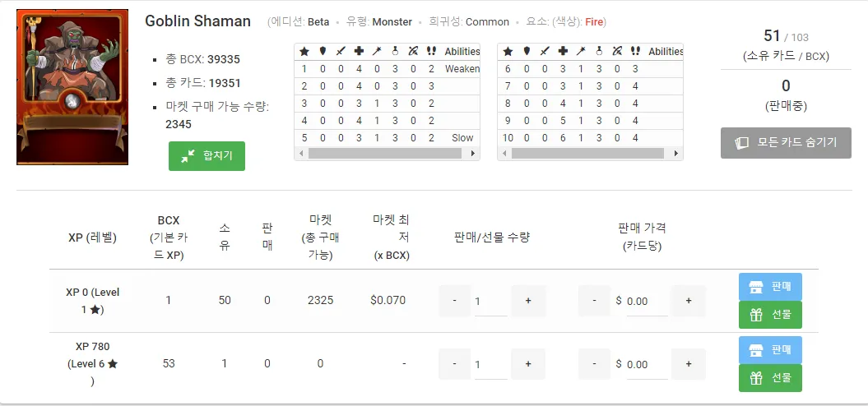Decrease sale price with minus for XP 0 row

click(x=594, y=301)
